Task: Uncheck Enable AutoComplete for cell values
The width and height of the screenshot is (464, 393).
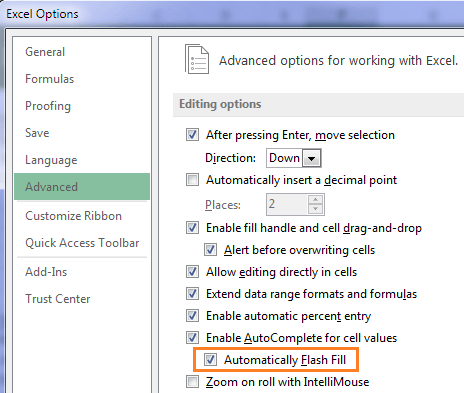Action: 192,338
